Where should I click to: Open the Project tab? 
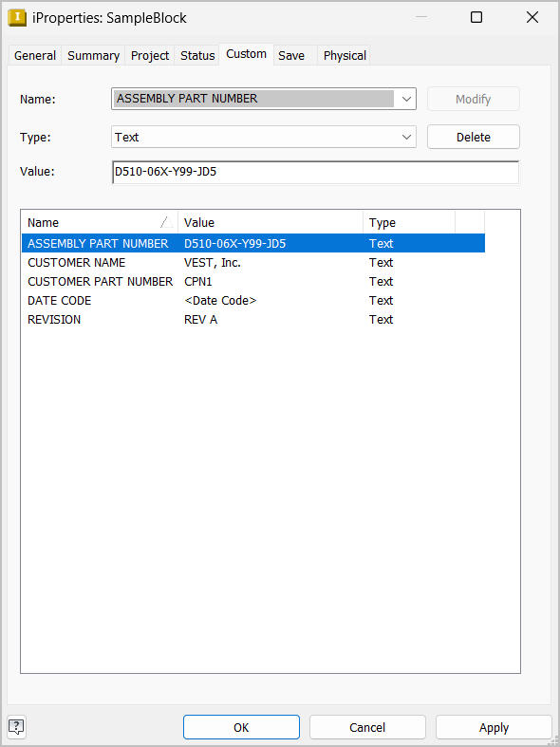(150, 56)
